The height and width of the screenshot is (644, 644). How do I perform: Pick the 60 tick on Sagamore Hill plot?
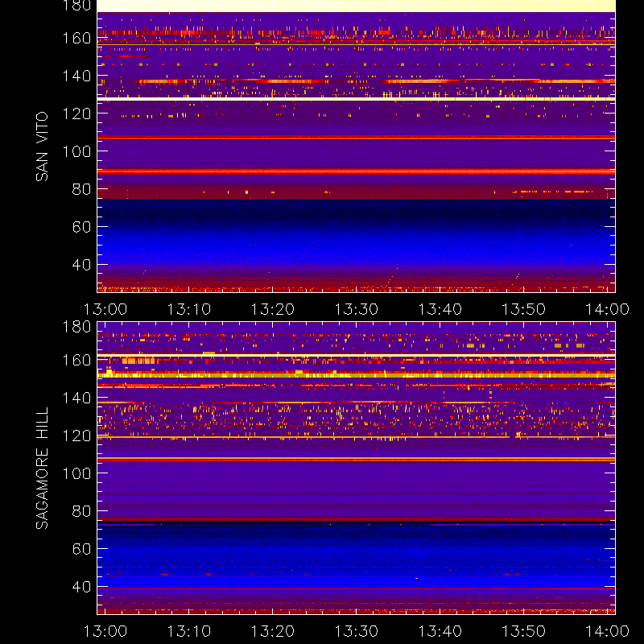pyautogui.click(x=81, y=549)
